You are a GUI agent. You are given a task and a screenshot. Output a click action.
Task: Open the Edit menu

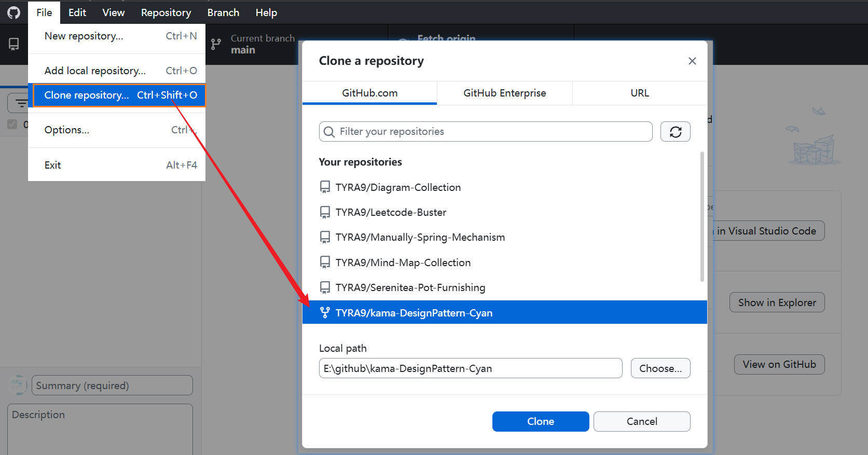click(x=77, y=12)
